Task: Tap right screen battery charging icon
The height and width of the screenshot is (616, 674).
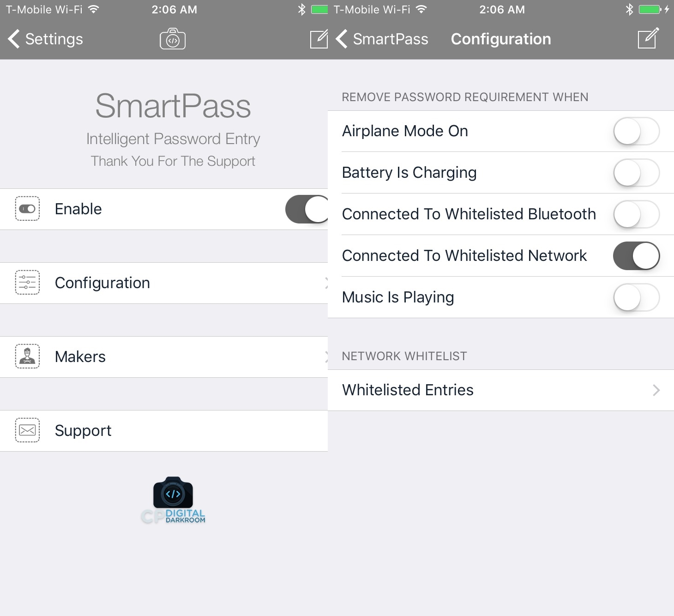Action: (x=654, y=9)
